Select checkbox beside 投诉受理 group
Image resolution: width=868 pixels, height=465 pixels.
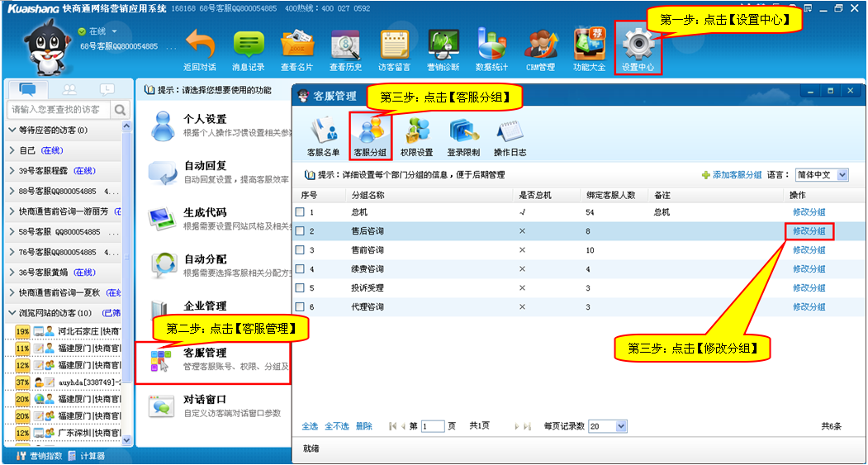(x=301, y=288)
